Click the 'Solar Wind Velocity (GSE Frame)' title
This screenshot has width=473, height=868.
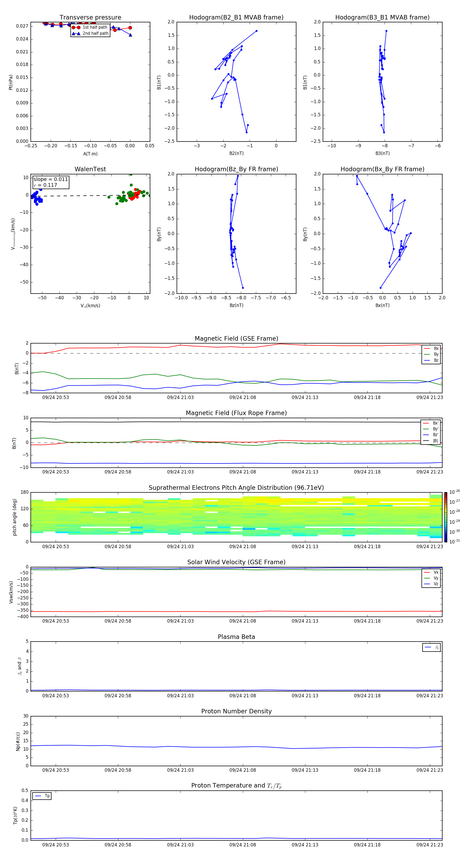pos(236,562)
